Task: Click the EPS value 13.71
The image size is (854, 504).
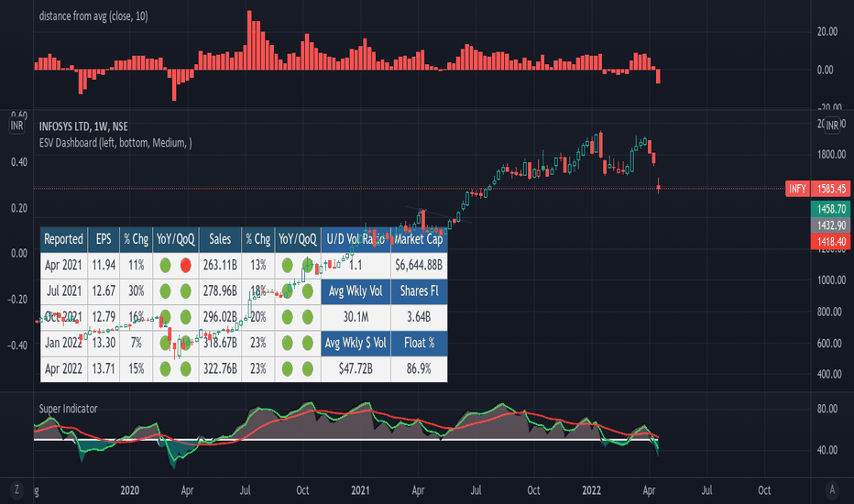Action: pos(104,369)
